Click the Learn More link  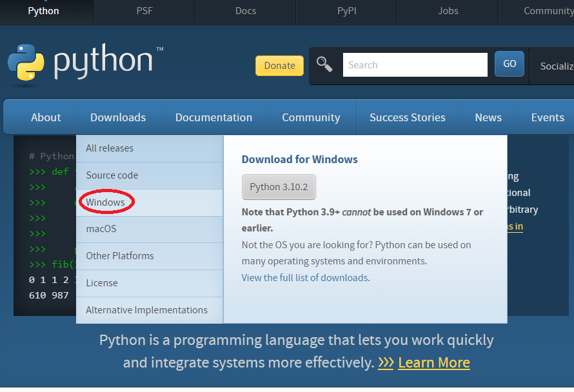434,363
